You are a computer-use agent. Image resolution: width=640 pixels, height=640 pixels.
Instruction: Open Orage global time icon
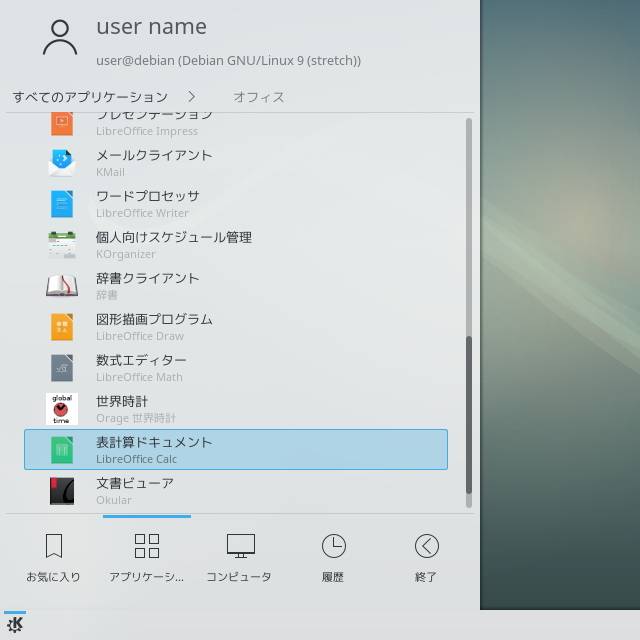62,409
